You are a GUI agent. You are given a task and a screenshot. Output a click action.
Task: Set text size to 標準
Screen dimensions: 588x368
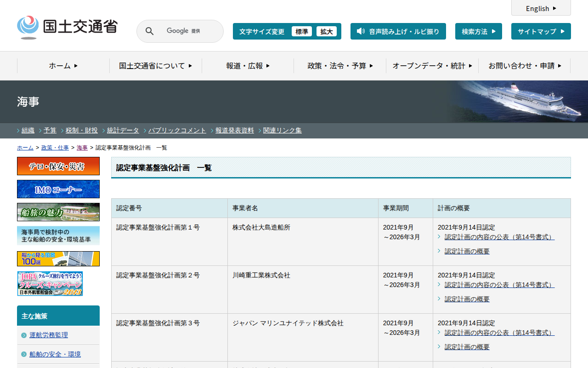[x=302, y=31]
